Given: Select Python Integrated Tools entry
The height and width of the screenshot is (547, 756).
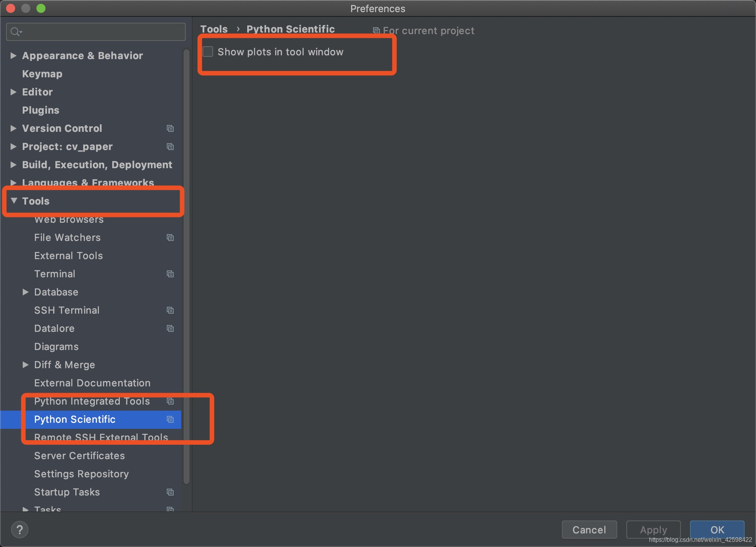Looking at the screenshot, I should tap(92, 401).
